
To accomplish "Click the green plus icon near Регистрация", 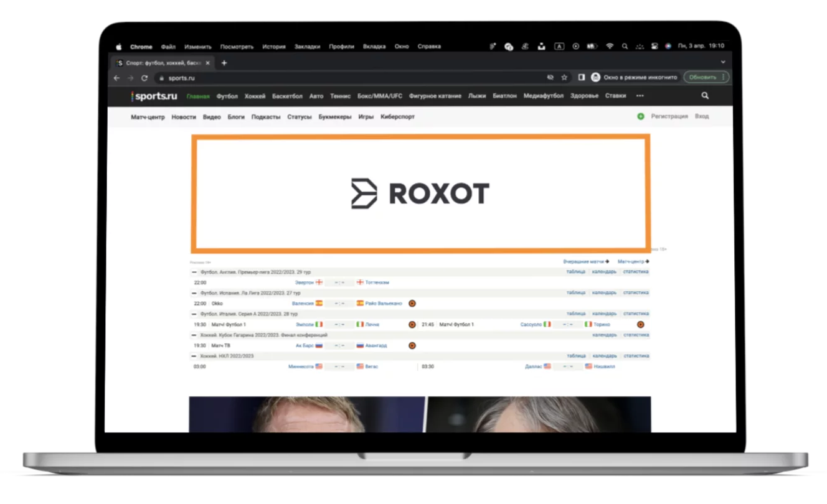I will [641, 116].
